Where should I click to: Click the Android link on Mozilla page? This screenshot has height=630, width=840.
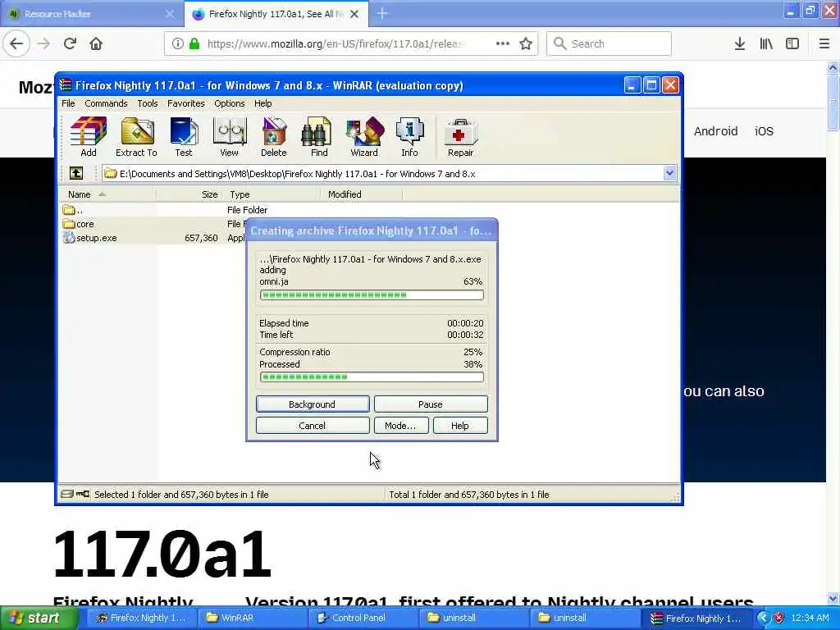coord(715,131)
